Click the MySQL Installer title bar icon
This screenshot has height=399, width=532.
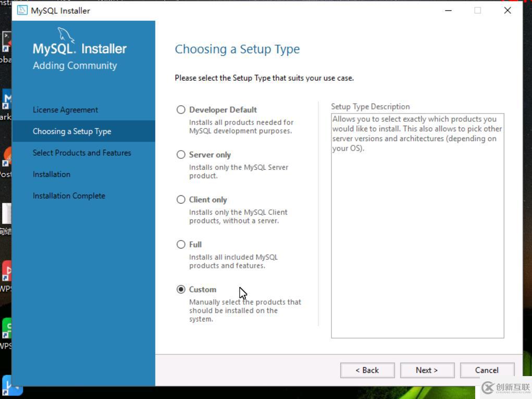coord(22,10)
